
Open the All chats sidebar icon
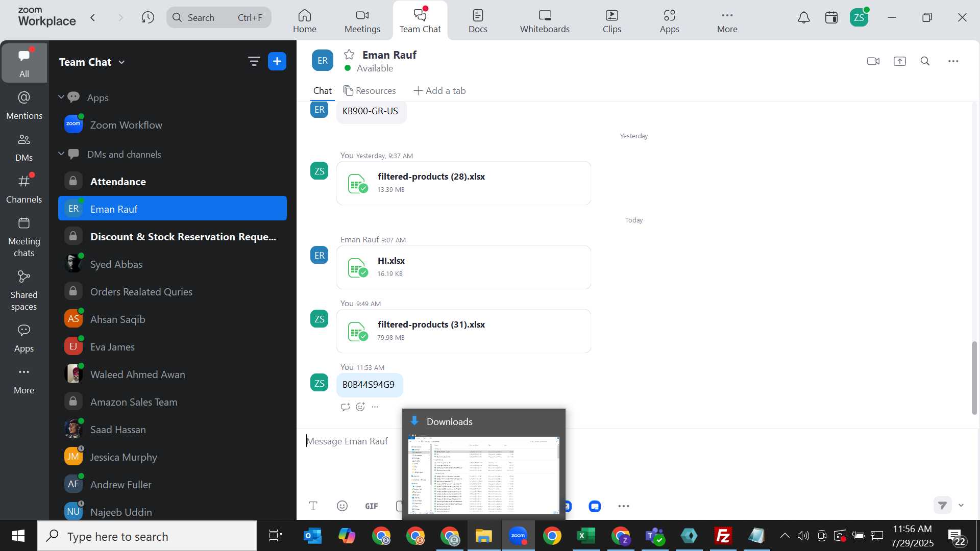[x=24, y=62]
